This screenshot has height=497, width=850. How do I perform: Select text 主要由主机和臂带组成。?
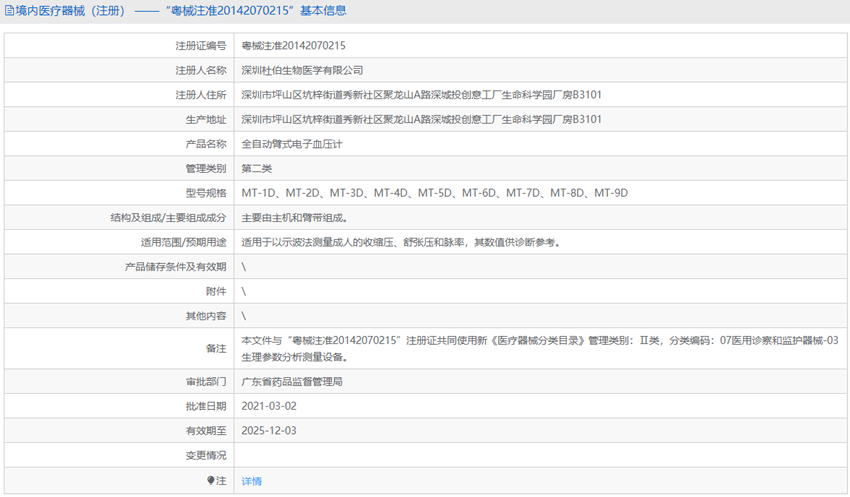point(294,218)
